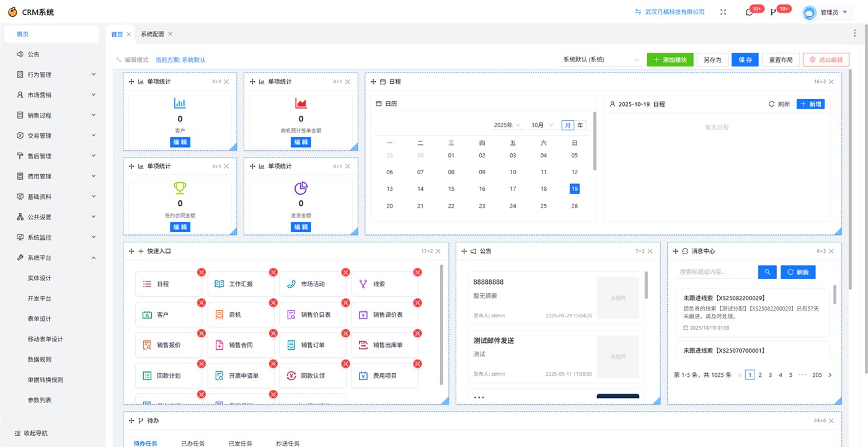Open the 市场活动 quick entry shortcut

pyautogui.click(x=312, y=284)
